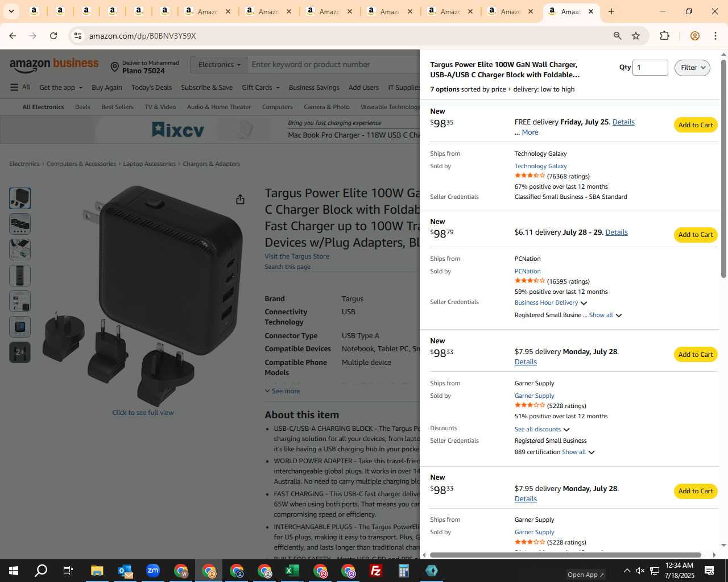The width and height of the screenshot is (728, 582).
Task: Click the share icon on product image
Action: 240,199
